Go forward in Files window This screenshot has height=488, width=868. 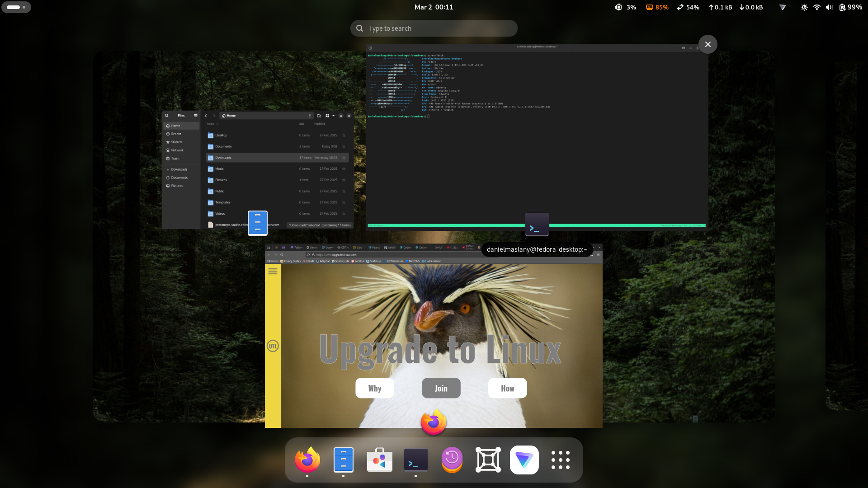coord(214,116)
